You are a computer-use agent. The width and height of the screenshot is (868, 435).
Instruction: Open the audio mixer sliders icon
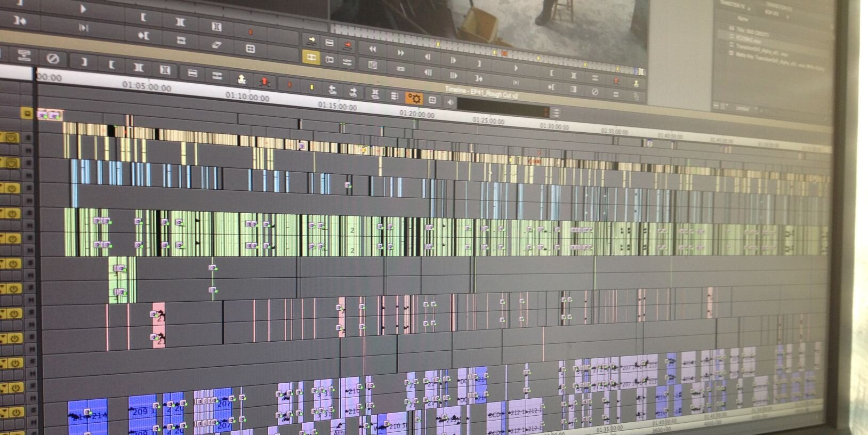(x=347, y=62)
